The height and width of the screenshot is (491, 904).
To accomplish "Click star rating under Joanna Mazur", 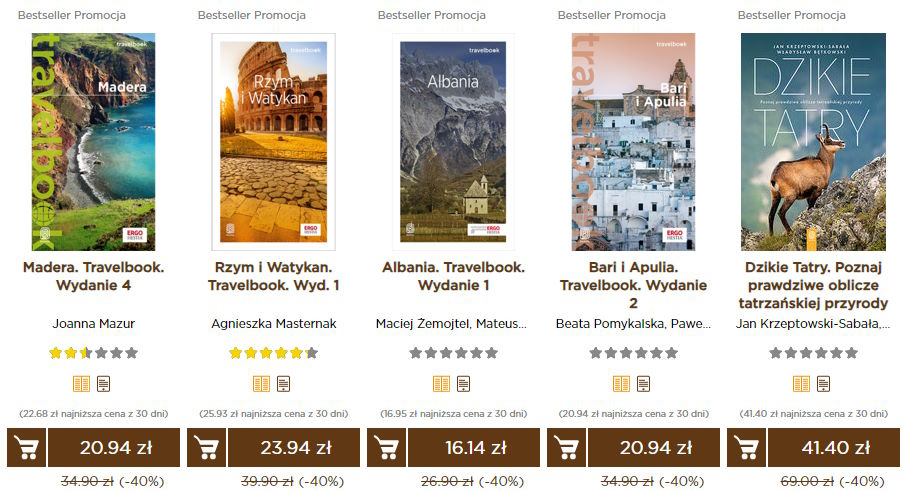I will click(x=93, y=353).
